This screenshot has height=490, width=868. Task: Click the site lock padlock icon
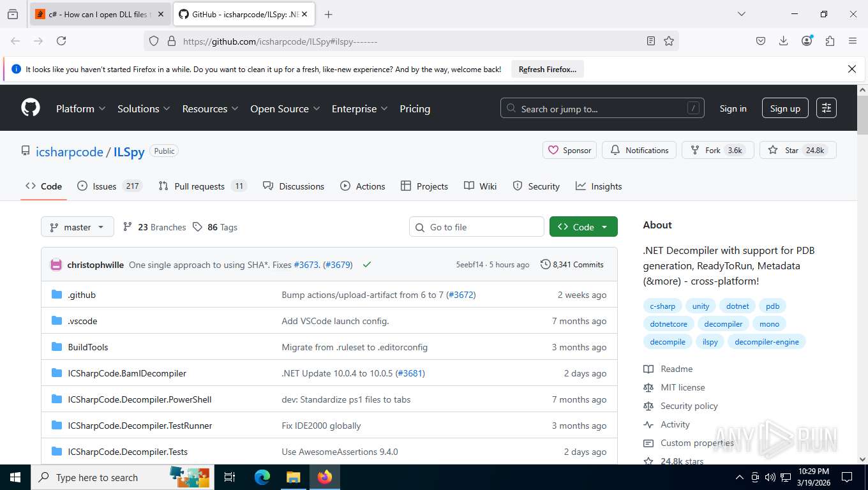[171, 41]
